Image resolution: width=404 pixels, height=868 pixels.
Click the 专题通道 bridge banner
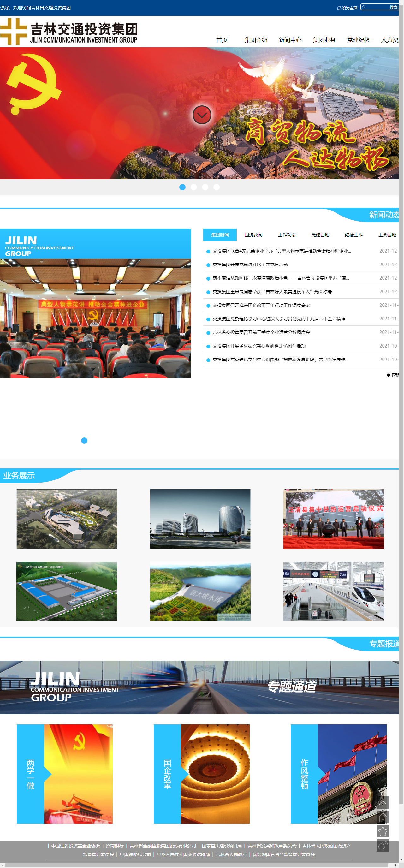199,687
